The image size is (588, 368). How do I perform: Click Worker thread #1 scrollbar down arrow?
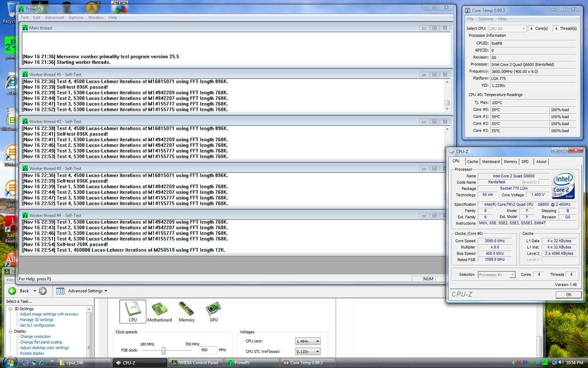tap(447, 109)
